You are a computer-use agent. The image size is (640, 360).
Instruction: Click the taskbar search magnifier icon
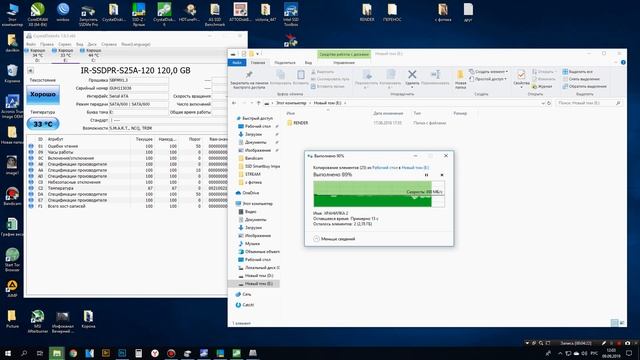pyautogui.click(x=24, y=353)
